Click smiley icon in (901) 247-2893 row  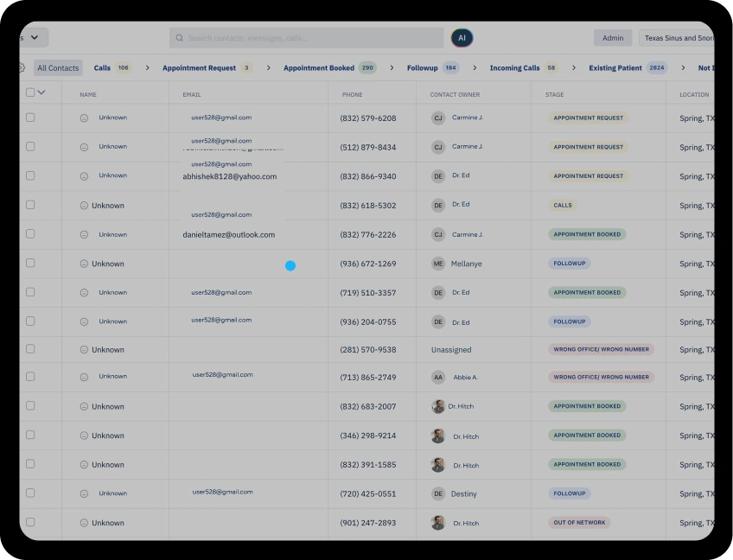tap(84, 523)
